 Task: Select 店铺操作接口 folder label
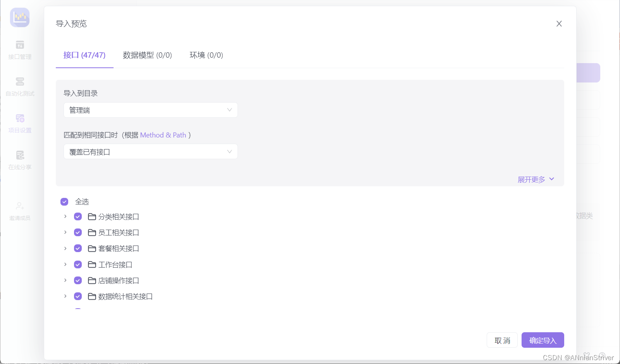point(119,280)
